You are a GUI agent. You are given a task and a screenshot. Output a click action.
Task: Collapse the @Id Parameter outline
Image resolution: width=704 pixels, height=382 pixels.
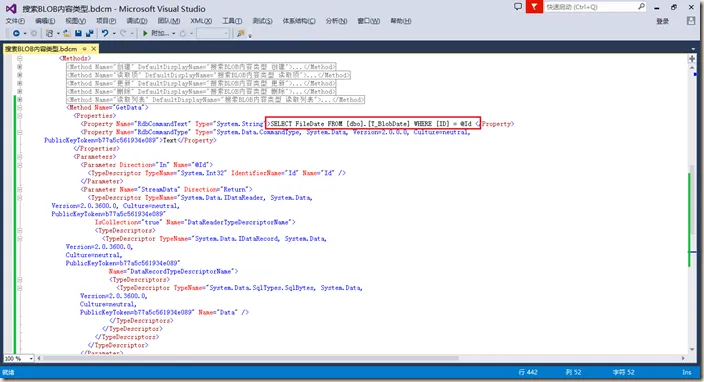19,165
